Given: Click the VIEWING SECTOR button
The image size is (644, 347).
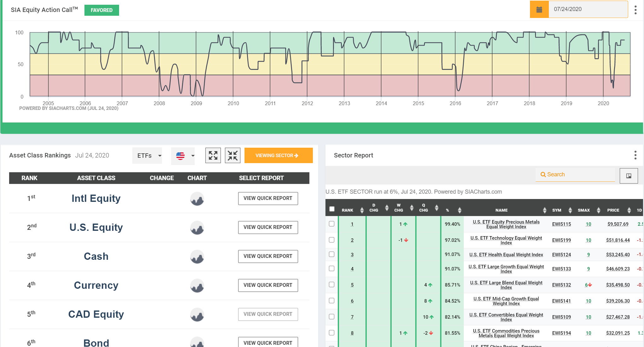Looking at the screenshot, I should [279, 155].
